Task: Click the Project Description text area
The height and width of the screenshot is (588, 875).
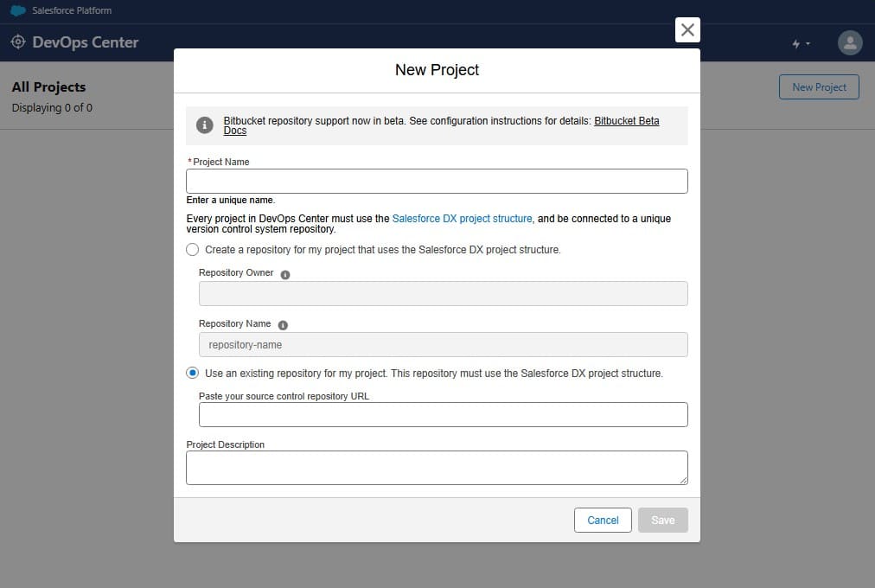Action: (437, 468)
